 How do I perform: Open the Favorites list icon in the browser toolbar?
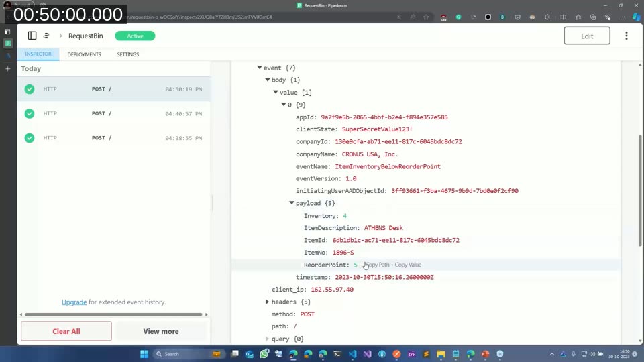pyautogui.click(x=578, y=17)
